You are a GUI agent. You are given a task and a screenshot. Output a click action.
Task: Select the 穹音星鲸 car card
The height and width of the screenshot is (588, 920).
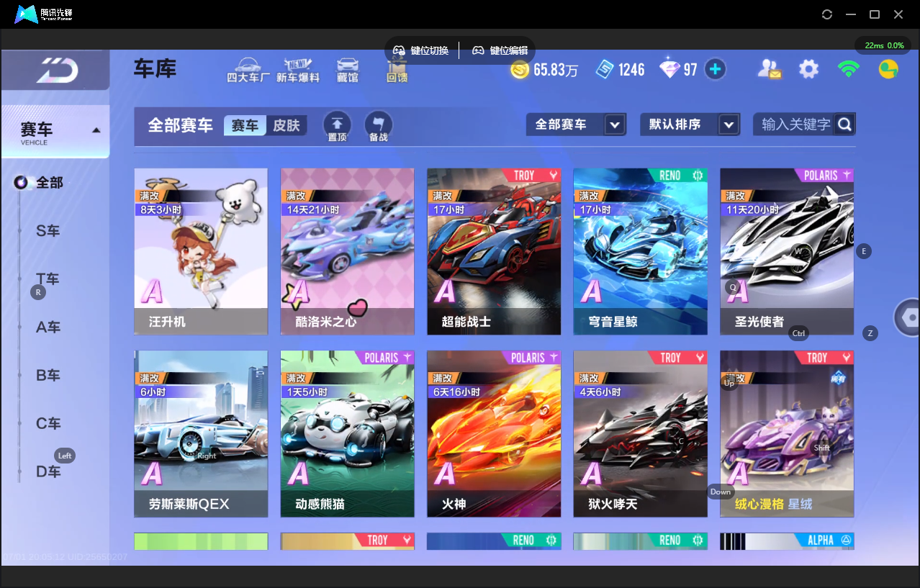coord(641,252)
